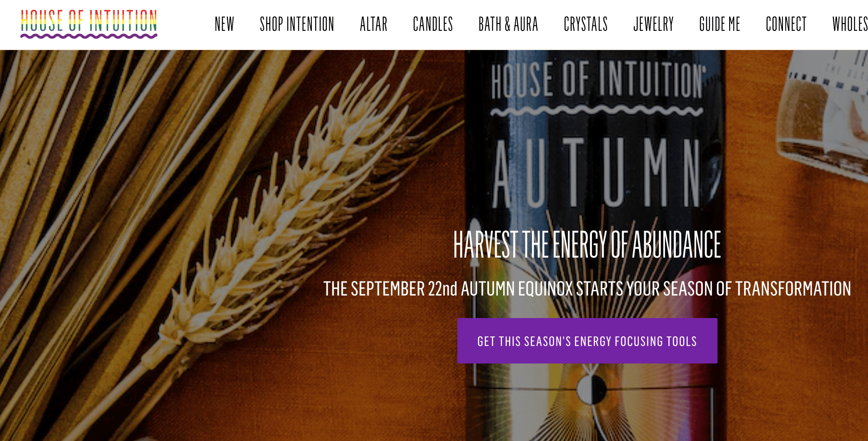Screen dimensions: 868x441
Task: Open the Jewelry navigation link
Action: (653, 24)
